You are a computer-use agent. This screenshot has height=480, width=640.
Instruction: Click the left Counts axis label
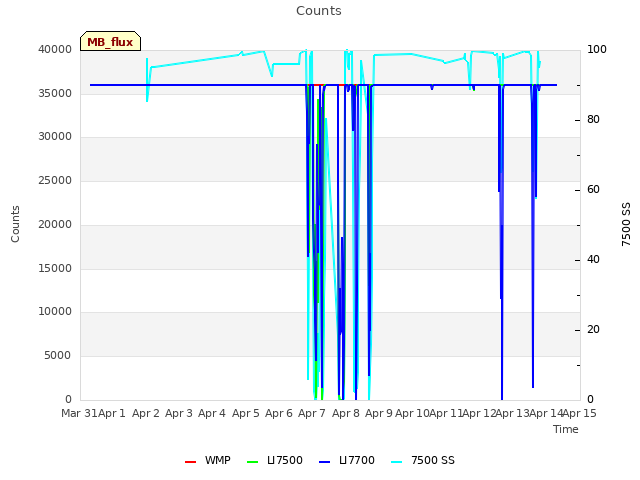(15, 224)
